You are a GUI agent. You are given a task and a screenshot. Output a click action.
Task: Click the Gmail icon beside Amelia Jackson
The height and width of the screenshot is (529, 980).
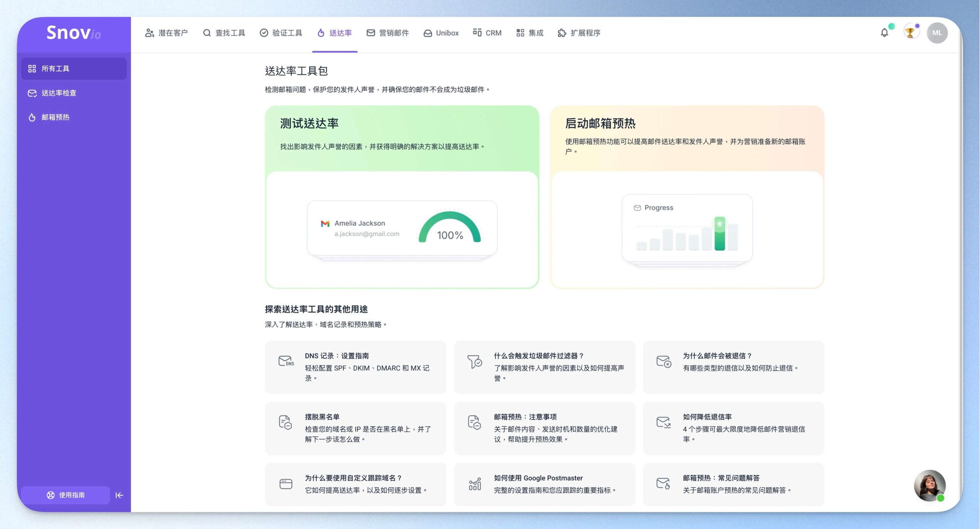point(325,224)
